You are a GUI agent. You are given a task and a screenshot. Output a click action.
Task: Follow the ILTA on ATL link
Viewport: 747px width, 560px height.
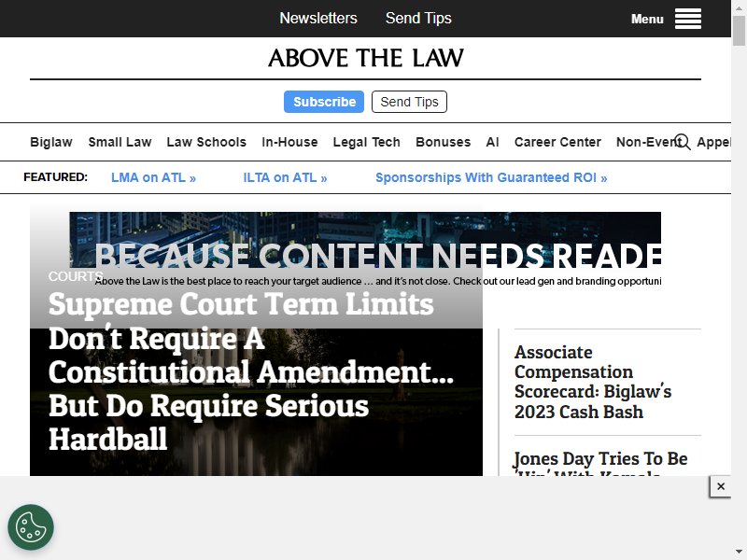pyautogui.click(x=285, y=177)
